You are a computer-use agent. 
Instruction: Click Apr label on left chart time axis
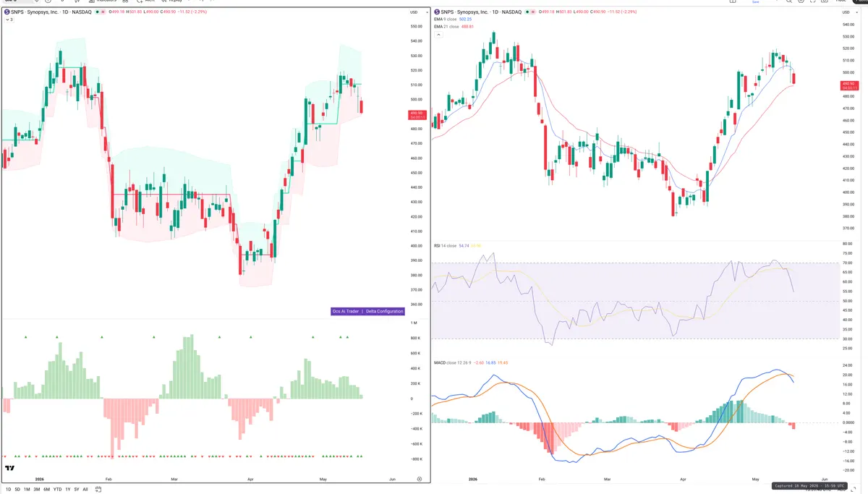click(250, 479)
